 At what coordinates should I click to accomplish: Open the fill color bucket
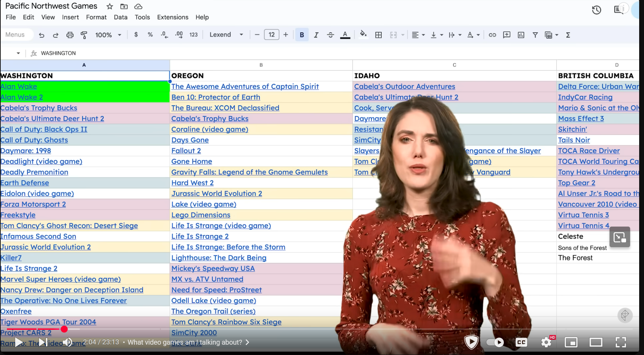click(363, 34)
